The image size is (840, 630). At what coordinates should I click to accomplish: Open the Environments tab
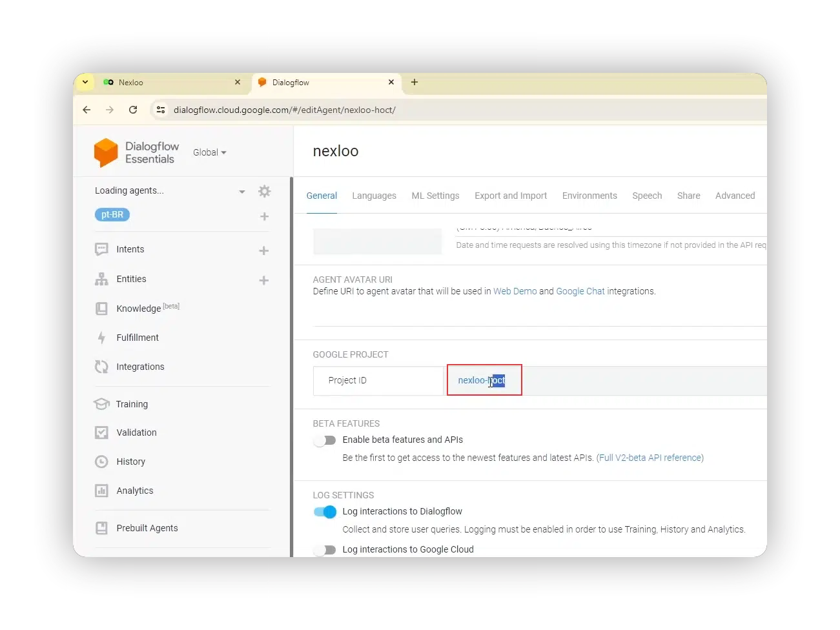(589, 196)
